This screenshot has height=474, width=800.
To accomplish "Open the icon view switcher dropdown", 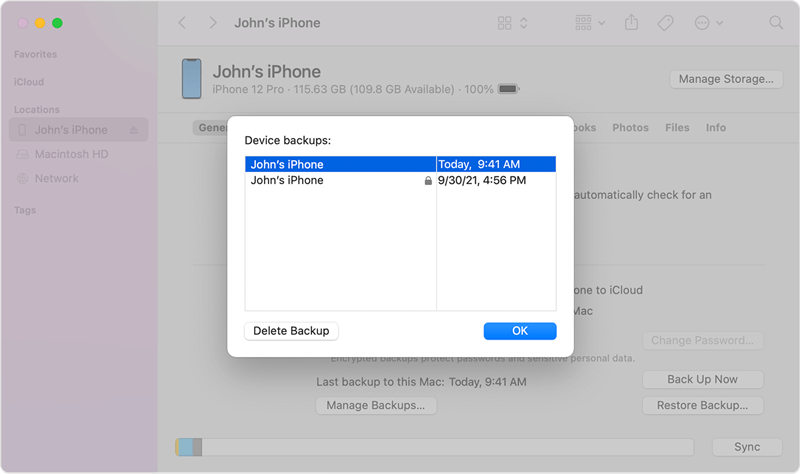I will (512, 22).
